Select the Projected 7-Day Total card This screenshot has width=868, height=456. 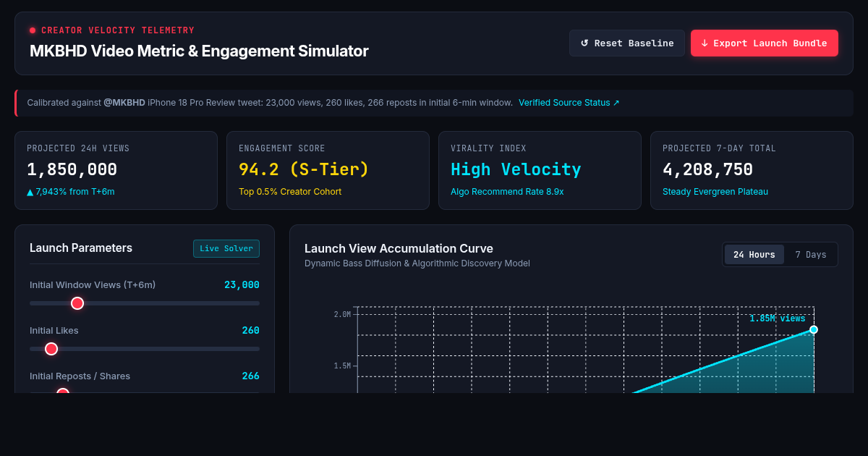[x=752, y=170]
